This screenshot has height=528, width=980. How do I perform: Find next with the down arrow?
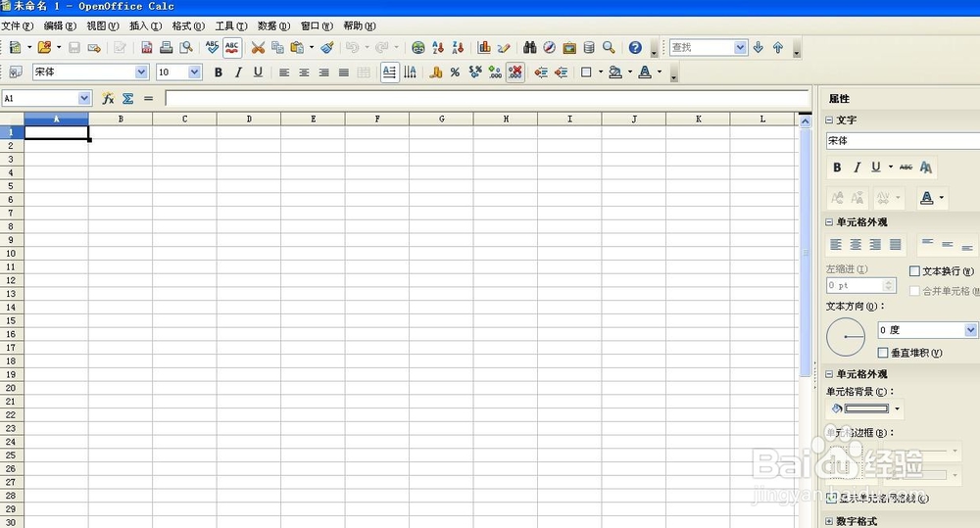(x=759, y=47)
